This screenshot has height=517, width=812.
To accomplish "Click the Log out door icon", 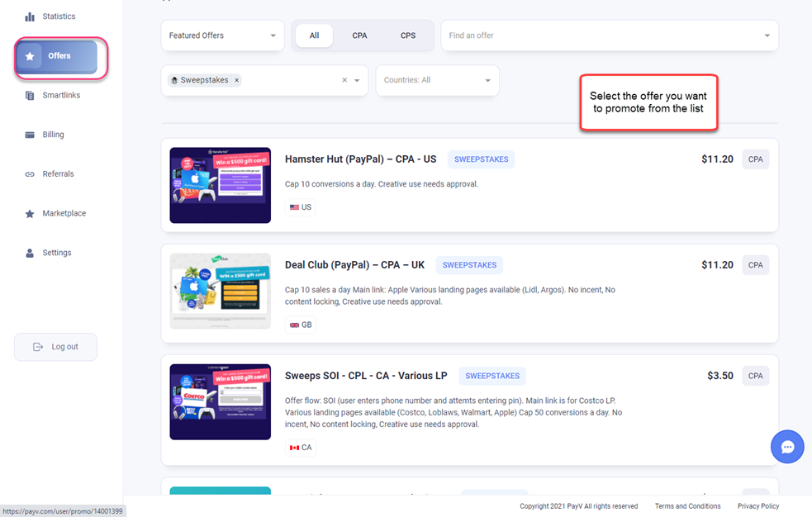I will 38,347.
